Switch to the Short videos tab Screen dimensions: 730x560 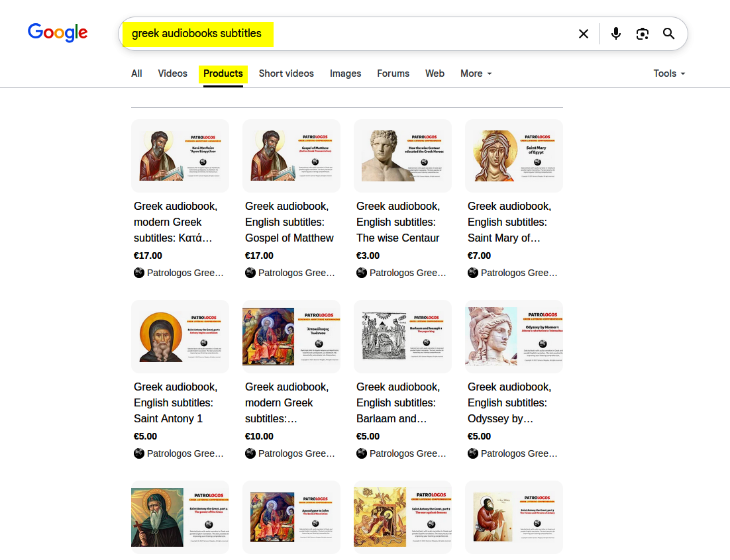pyautogui.click(x=286, y=73)
